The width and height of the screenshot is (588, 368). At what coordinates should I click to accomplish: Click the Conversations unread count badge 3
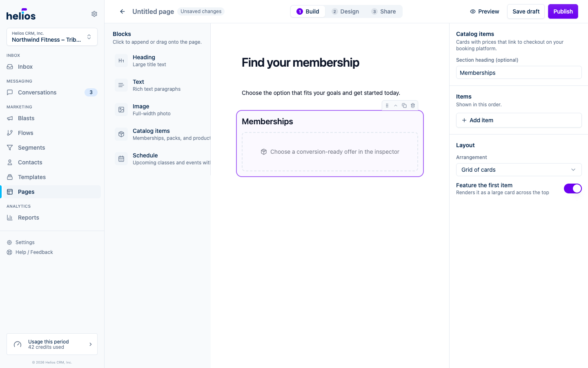tap(91, 92)
